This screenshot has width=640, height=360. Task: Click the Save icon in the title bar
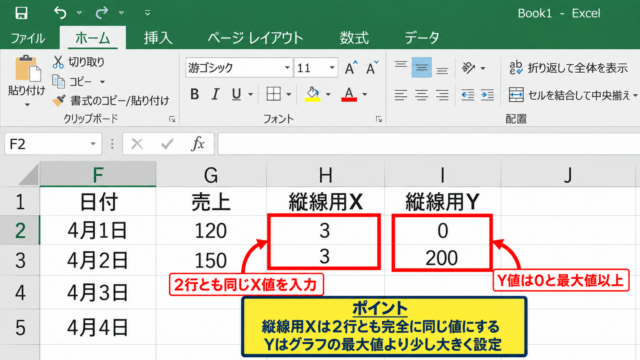[x=21, y=13]
